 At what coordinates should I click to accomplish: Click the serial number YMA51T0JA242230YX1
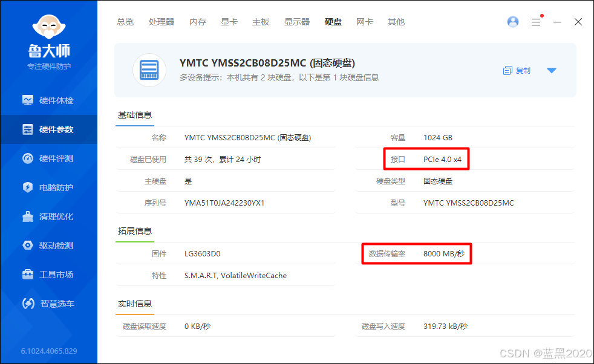(224, 203)
